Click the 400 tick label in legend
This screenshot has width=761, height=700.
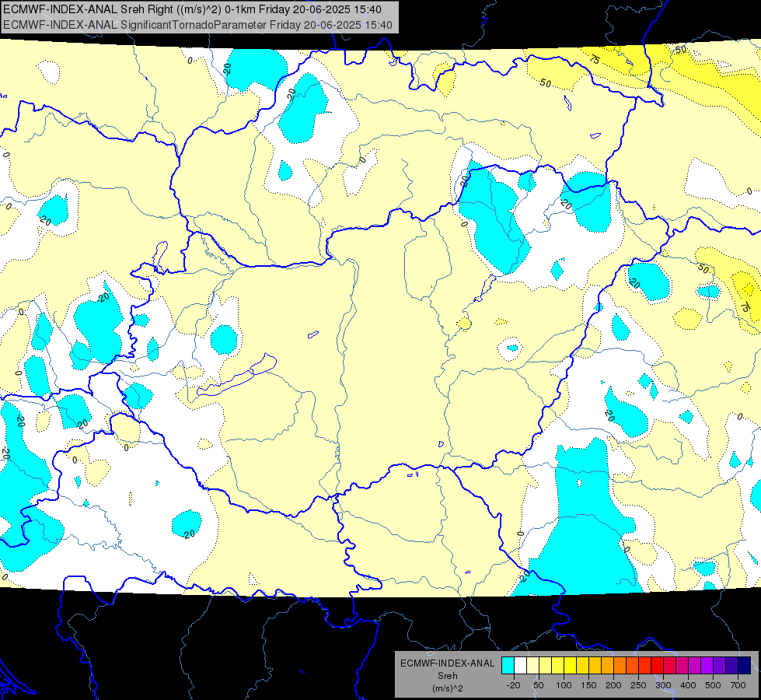tap(688, 685)
